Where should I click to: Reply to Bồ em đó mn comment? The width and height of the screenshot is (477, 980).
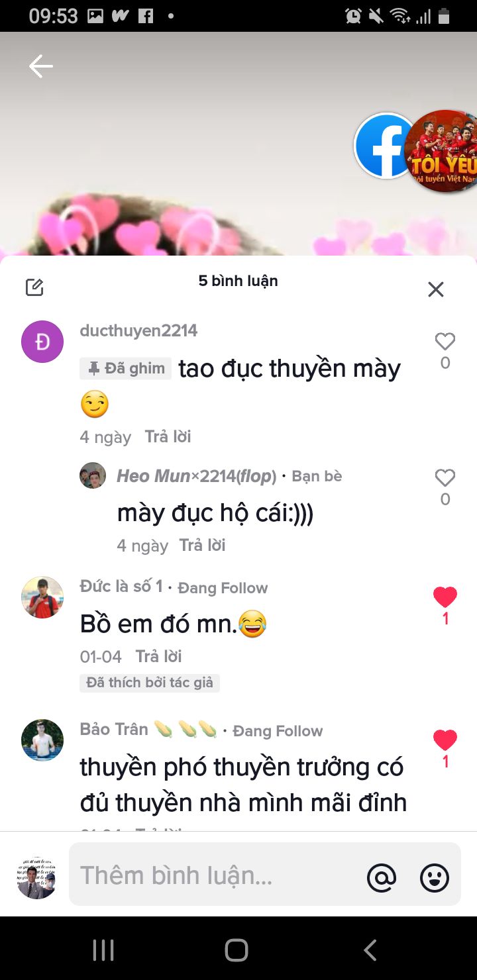coord(158,657)
